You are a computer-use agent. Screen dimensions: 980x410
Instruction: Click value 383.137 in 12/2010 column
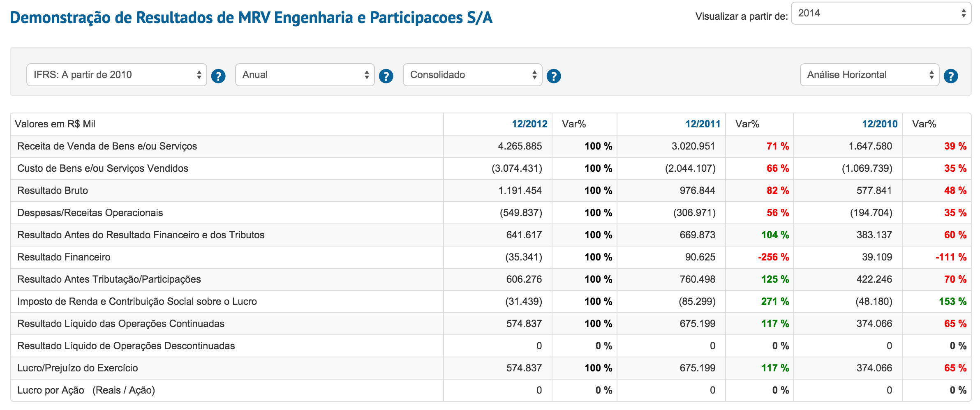point(874,235)
